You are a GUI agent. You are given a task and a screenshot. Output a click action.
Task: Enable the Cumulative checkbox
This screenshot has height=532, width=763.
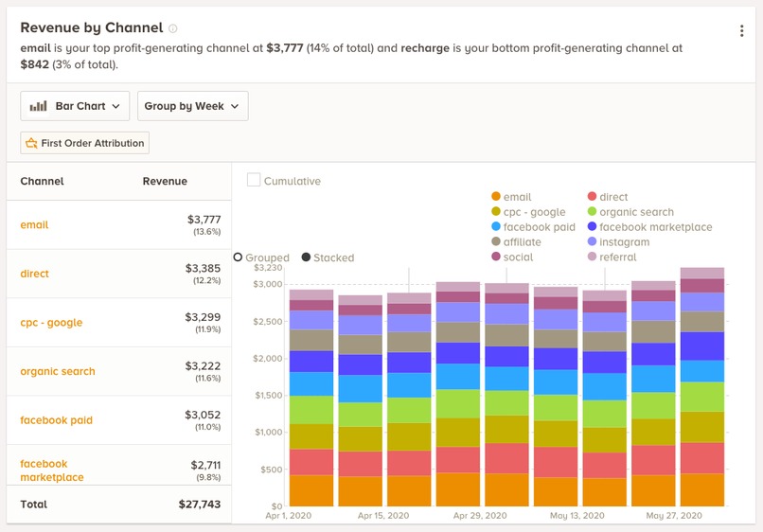[x=254, y=180]
